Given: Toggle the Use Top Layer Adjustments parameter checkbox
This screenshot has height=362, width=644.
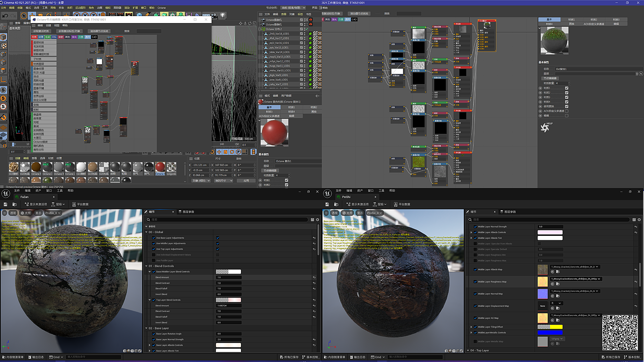Looking at the screenshot, I should pyautogui.click(x=153, y=249).
